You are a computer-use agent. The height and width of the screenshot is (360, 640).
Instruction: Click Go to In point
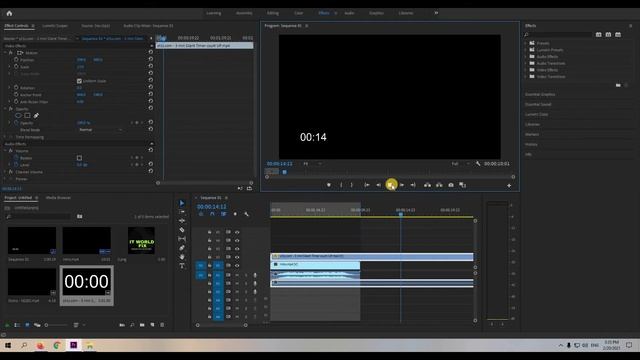(x=367, y=185)
